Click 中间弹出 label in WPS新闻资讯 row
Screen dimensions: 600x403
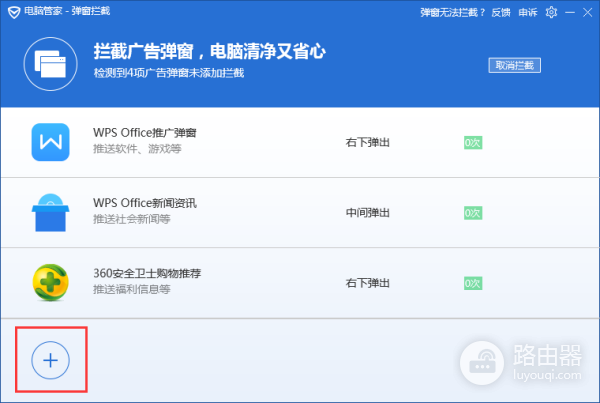368,213
